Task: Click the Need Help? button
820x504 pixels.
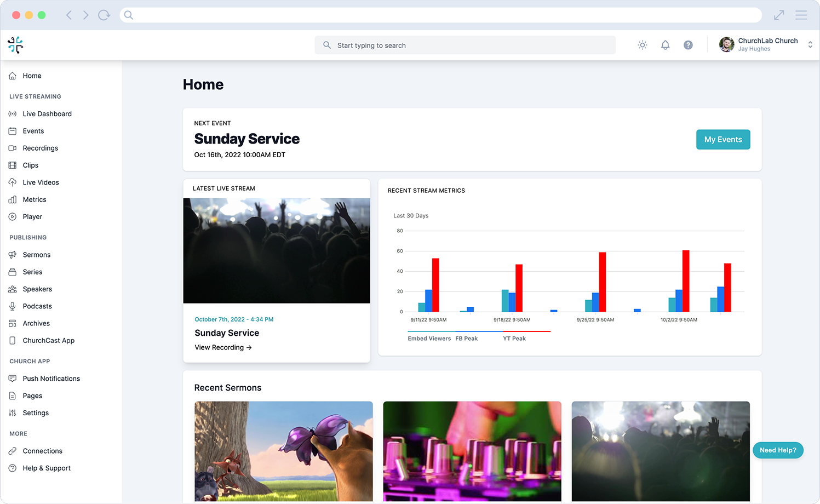Action: pyautogui.click(x=777, y=450)
